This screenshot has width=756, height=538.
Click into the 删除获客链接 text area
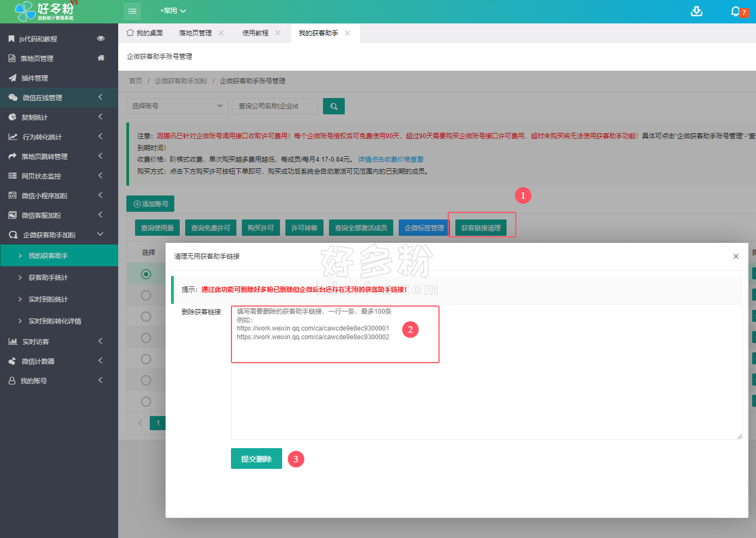(486, 372)
